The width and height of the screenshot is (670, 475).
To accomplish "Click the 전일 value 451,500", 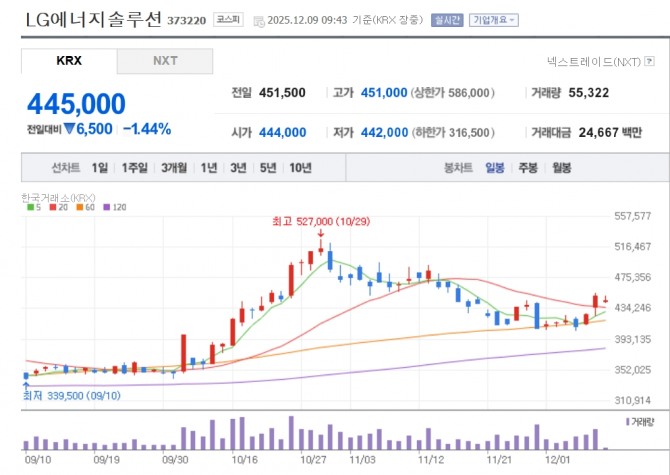I will pyautogui.click(x=282, y=93).
